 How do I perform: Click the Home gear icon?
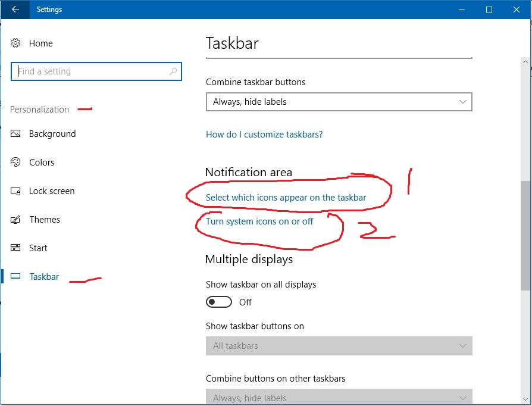pyautogui.click(x=16, y=43)
